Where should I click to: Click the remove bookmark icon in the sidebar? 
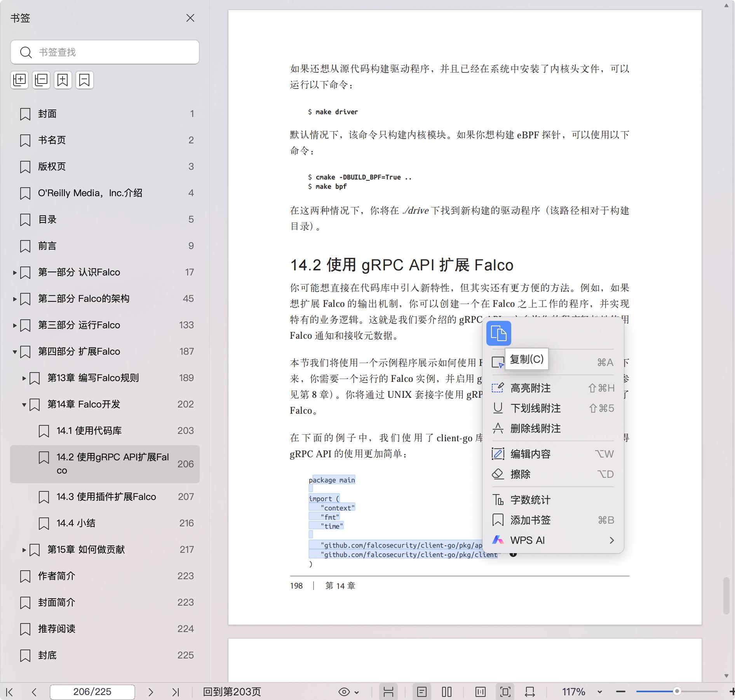click(84, 80)
